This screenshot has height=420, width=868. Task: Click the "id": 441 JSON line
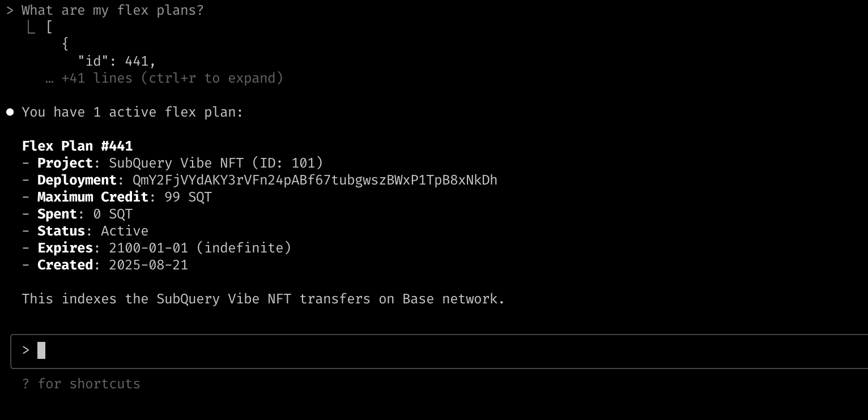pos(117,61)
